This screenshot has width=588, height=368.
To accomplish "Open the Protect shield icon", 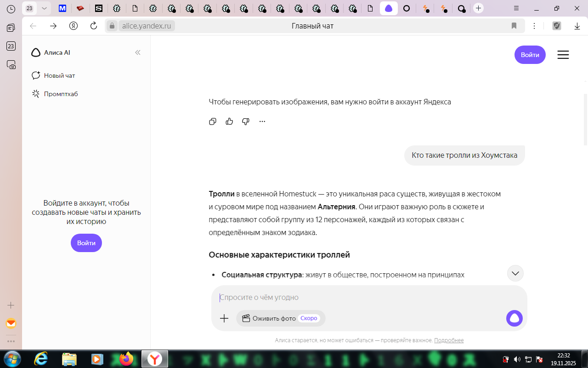I will point(557,26).
